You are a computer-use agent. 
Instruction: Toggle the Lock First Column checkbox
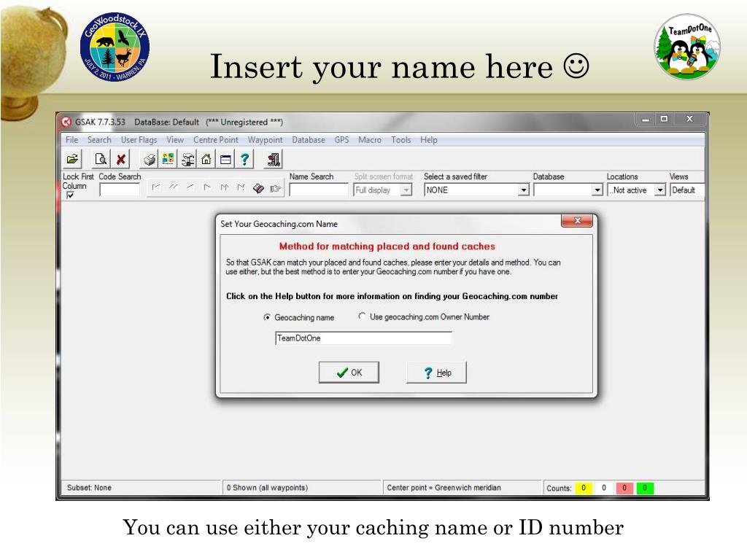[71, 195]
